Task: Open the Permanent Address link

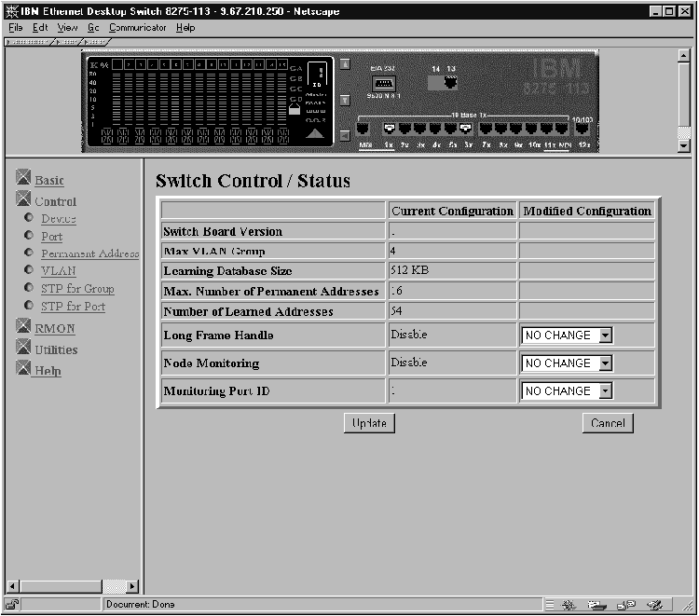Action: point(89,253)
